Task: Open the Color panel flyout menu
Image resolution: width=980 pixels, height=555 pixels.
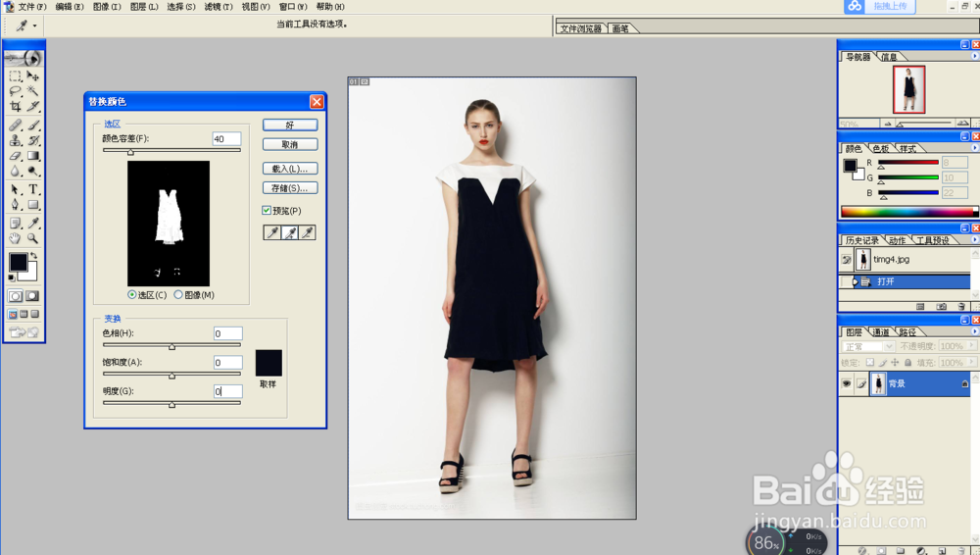Action: (x=974, y=148)
